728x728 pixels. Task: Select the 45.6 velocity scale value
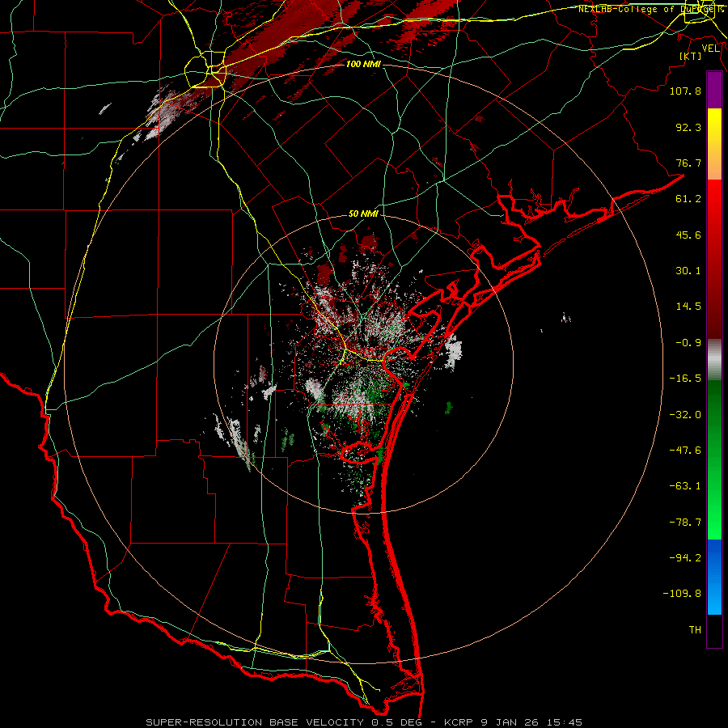[688, 235]
